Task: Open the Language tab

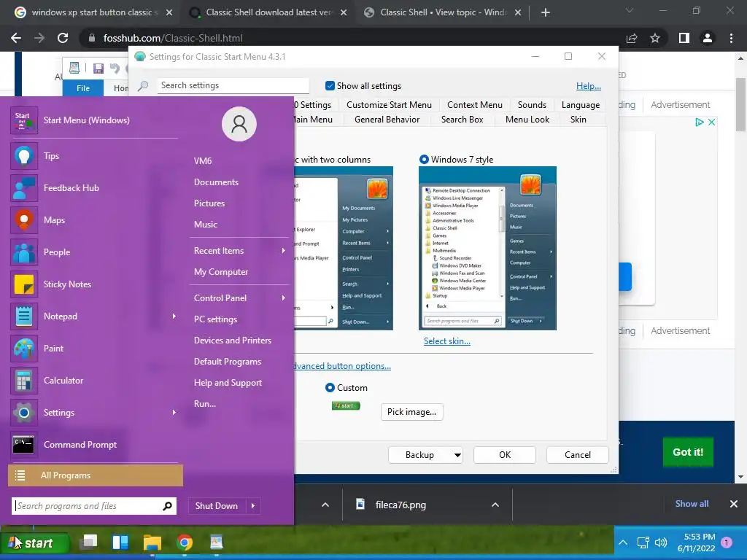Action: coord(580,105)
